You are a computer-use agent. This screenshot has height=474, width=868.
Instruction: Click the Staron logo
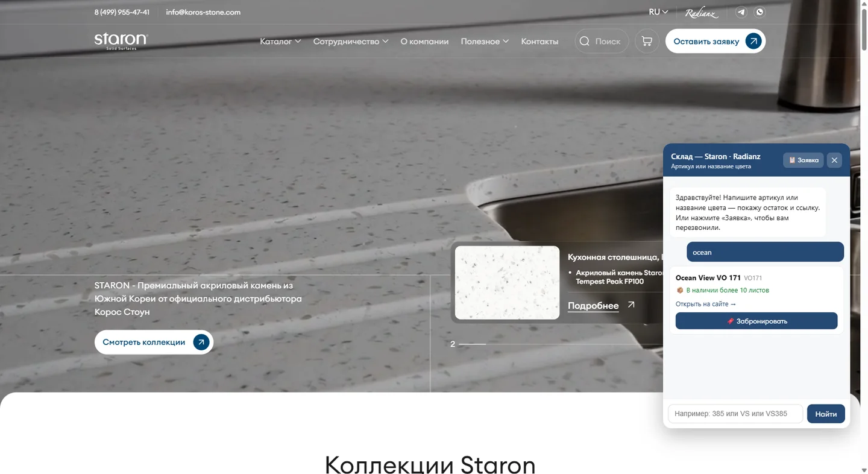coord(121,41)
